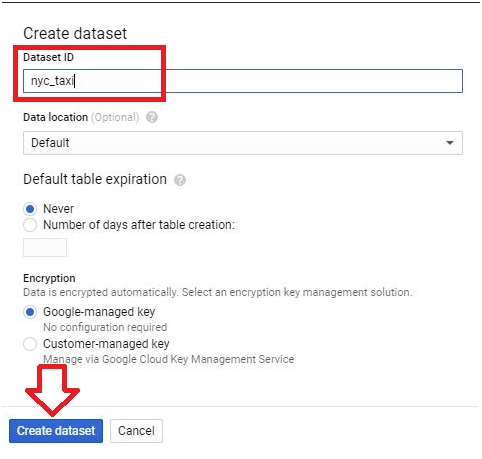
Task: Open help icon beside Default table expiration
Action: 180,180
